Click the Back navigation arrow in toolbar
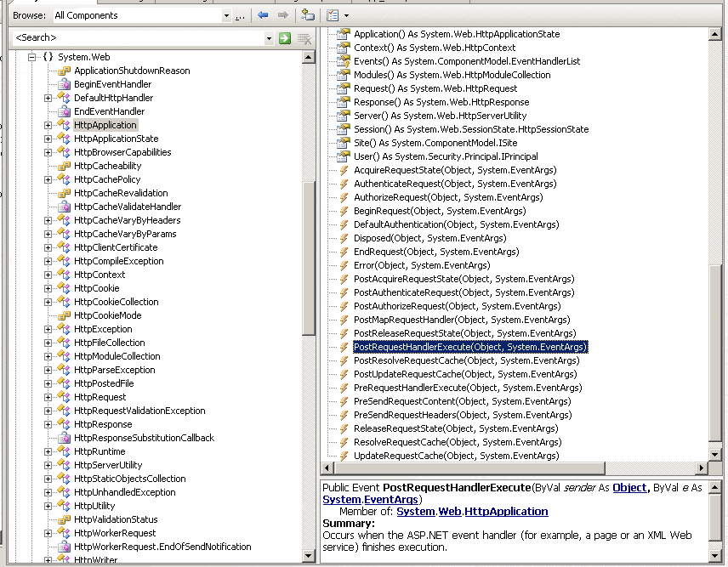The height and width of the screenshot is (567, 728). tap(264, 14)
